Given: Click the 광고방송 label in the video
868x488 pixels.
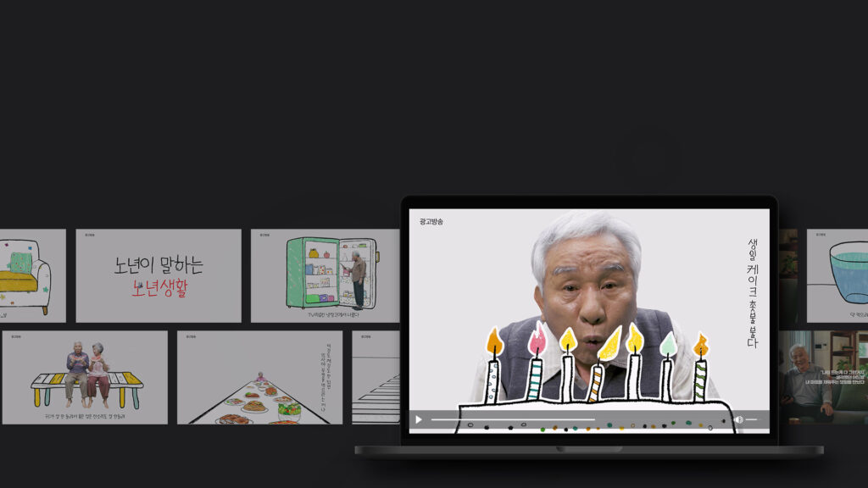Looking at the screenshot, I should (x=431, y=222).
